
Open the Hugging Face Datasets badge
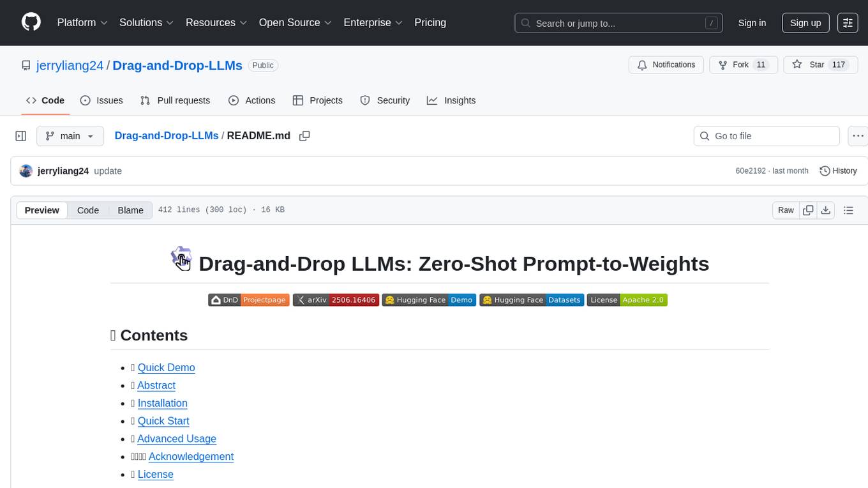[532, 300]
